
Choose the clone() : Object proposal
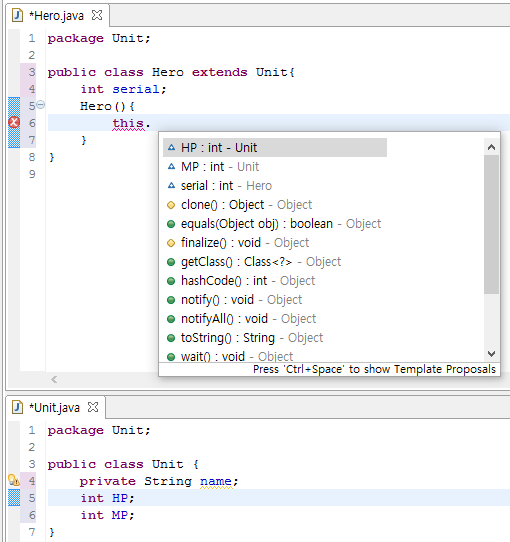tap(275, 205)
